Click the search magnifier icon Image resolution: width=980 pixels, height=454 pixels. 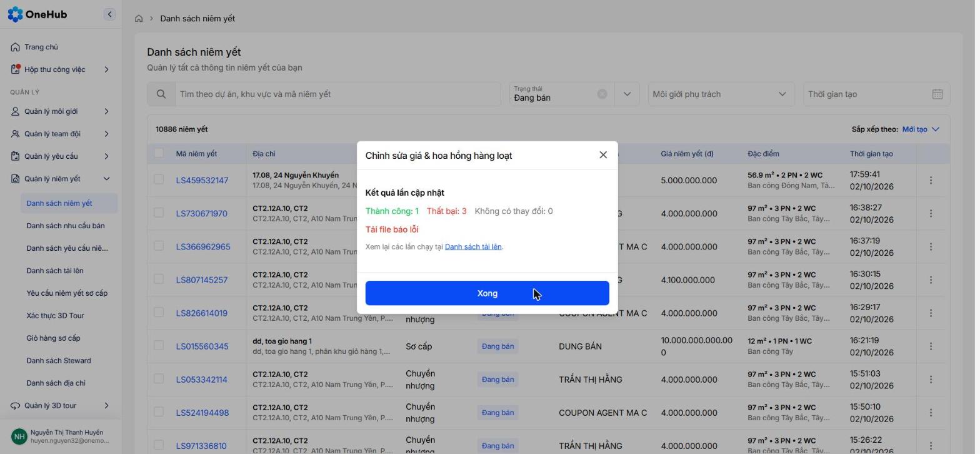[161, 94]
